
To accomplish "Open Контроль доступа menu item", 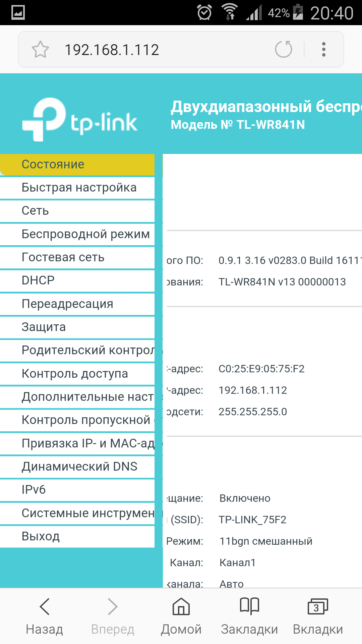I will [x=77, y=374].
